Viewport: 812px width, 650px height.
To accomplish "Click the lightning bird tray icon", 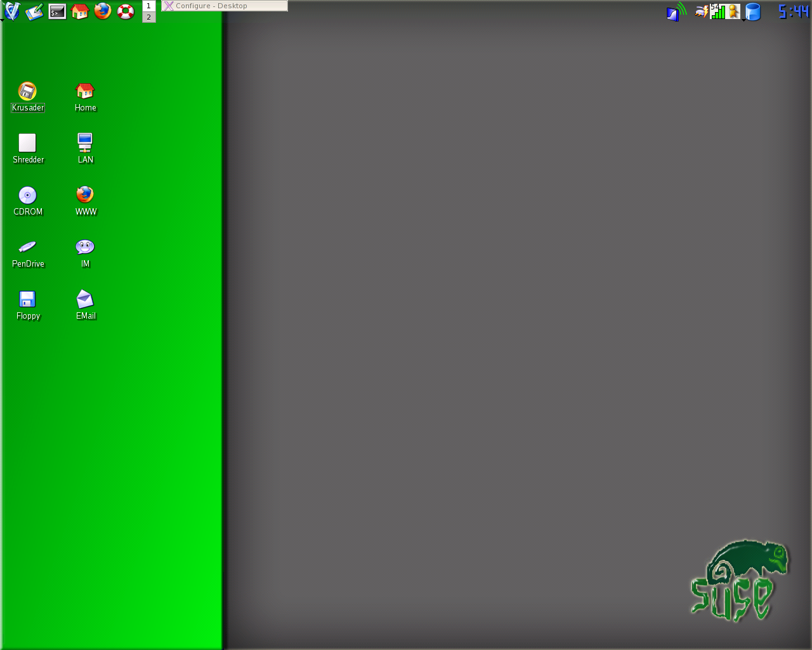I will (x=702, y=11).
